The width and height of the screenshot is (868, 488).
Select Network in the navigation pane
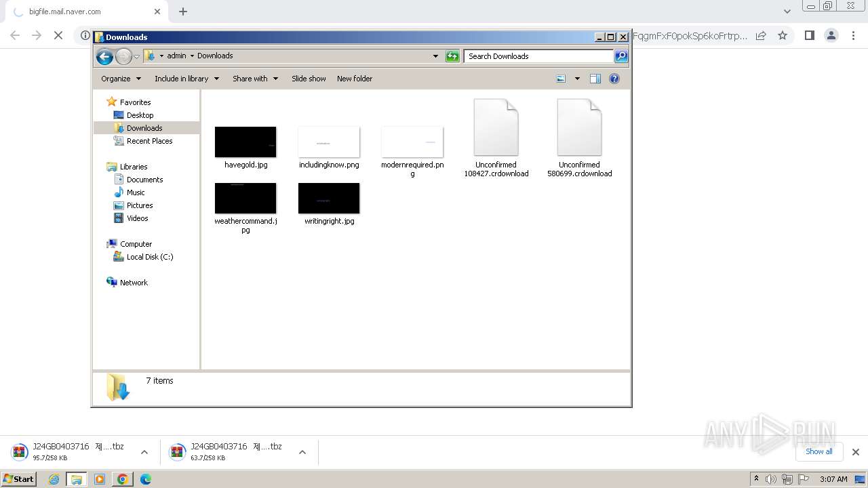(x=134, y=283)
